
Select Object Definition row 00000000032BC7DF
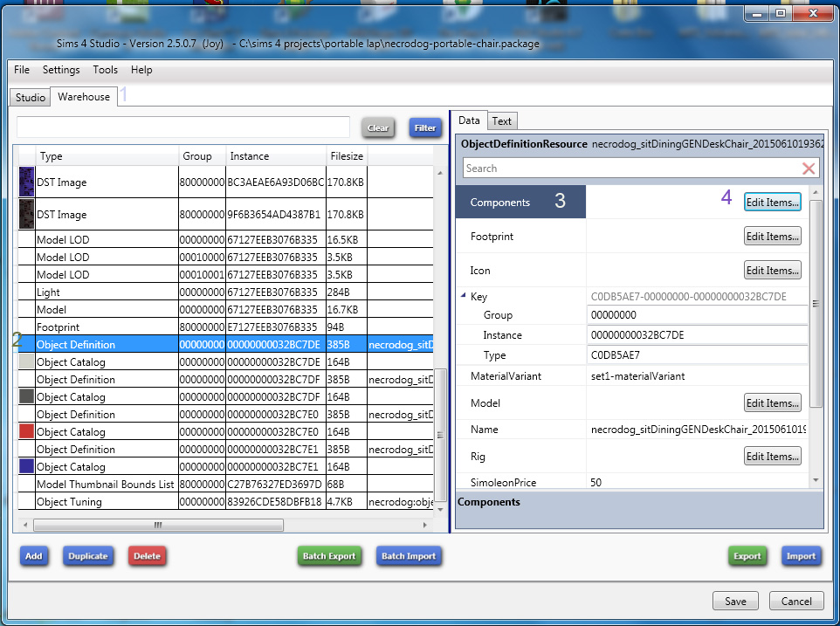click(225, 379)
